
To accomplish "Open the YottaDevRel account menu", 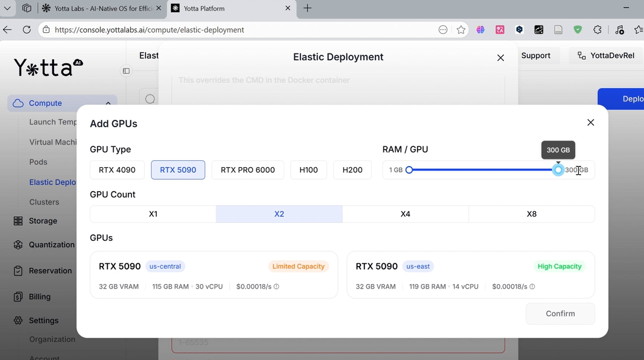I will click(x=605, y=56).
